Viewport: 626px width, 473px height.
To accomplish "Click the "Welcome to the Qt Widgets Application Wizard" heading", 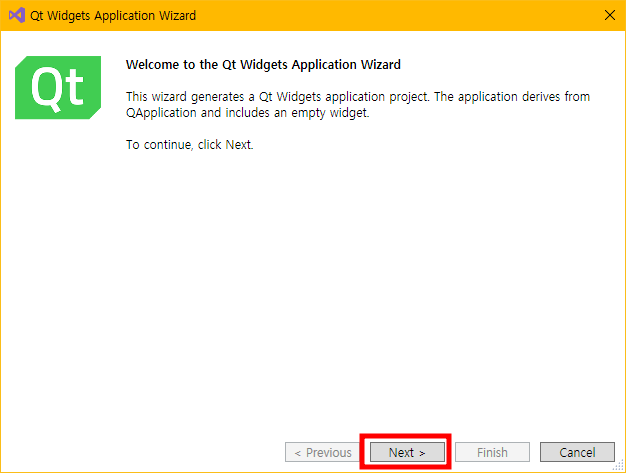I will (263, 65).
